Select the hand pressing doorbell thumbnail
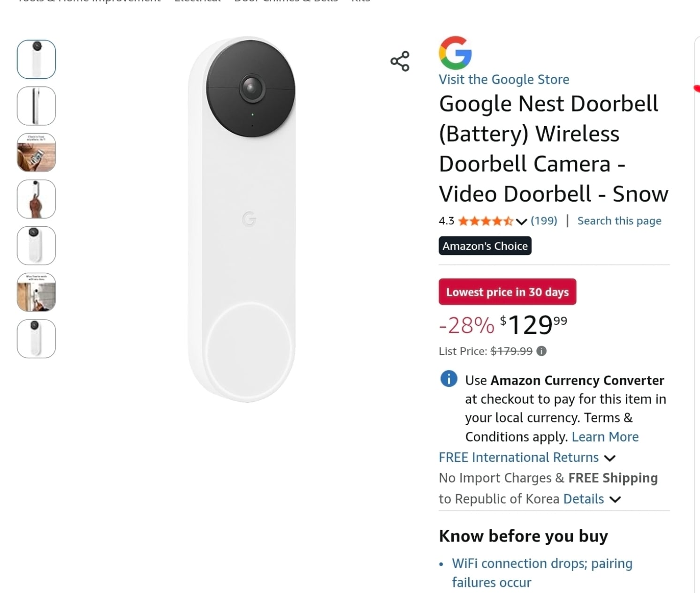The width and height of the screenshot is (700, 593). click(x=36, y=199)
